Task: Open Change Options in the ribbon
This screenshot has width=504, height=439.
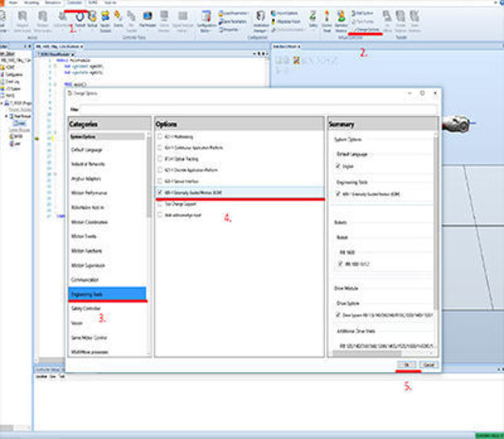Action: click(x=364, y=30)
